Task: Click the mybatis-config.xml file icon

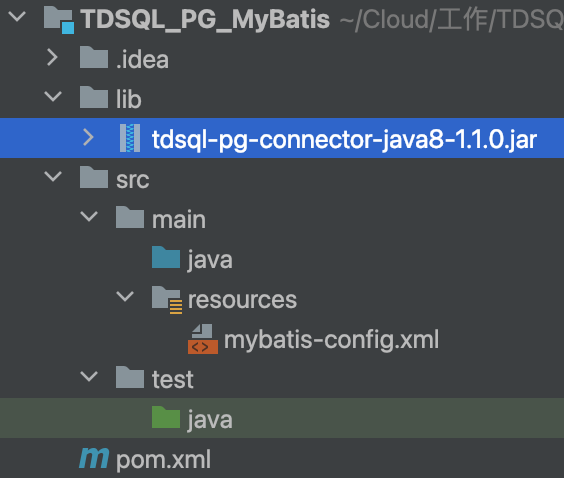Action: click(203, 339)
